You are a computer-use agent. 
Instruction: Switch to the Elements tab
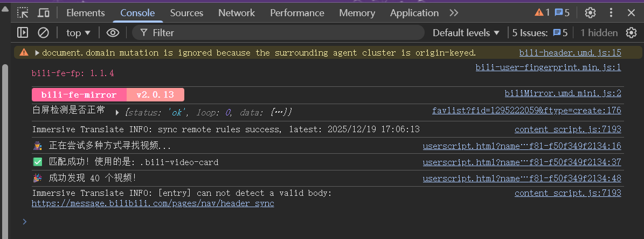(x=86, y=12)
